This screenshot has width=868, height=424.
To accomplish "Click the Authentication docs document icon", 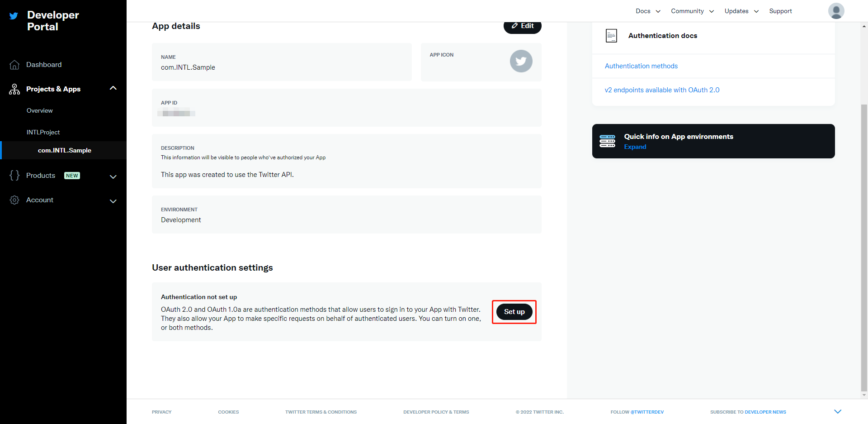I will tap(611, 35).
